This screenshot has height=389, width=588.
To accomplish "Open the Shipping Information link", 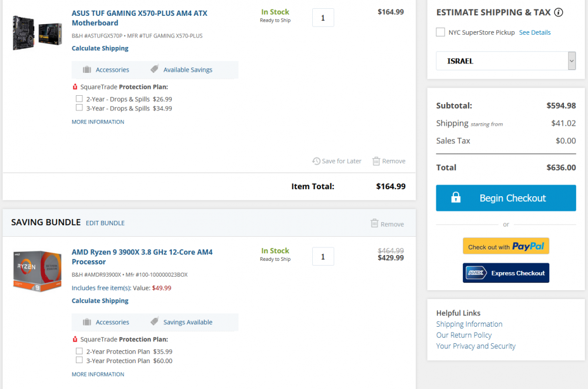I will click(x=469, y=324).
